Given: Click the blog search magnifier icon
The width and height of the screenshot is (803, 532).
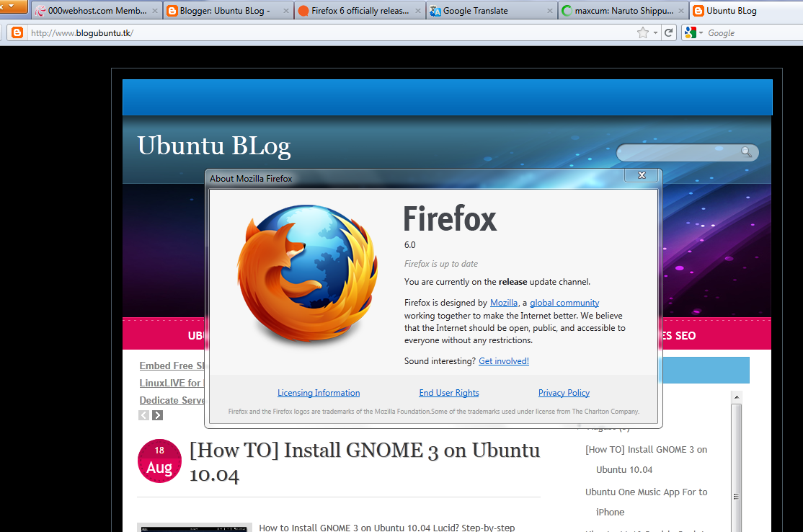Looking at the screenshot, I should coord(747,152).
